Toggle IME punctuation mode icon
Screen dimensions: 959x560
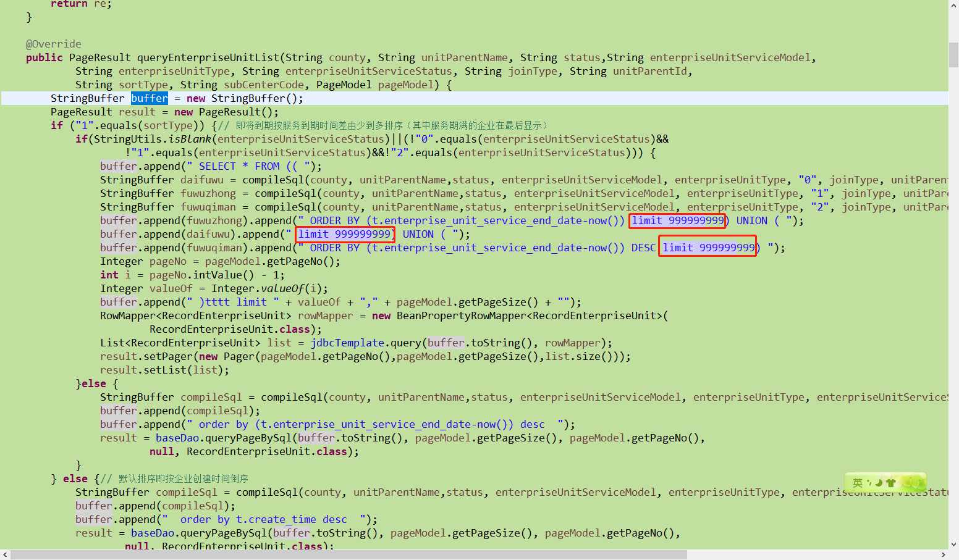[x=869, y=482]
